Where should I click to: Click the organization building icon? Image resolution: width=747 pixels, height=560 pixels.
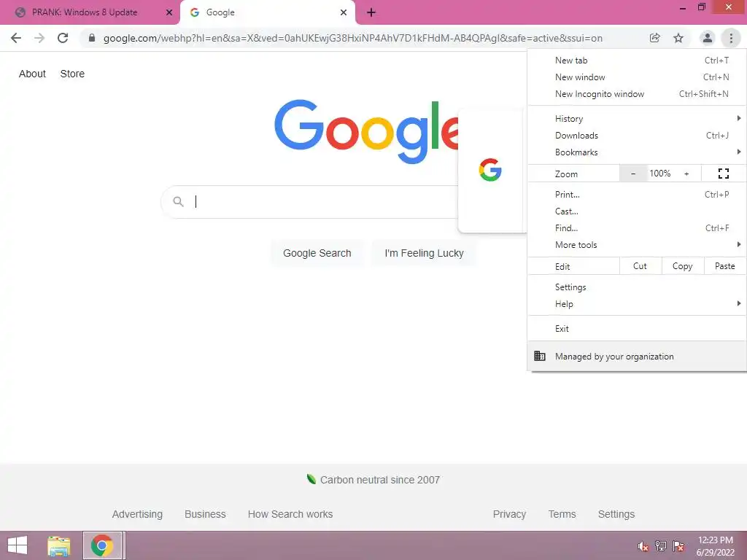click(x=540, y=356)
